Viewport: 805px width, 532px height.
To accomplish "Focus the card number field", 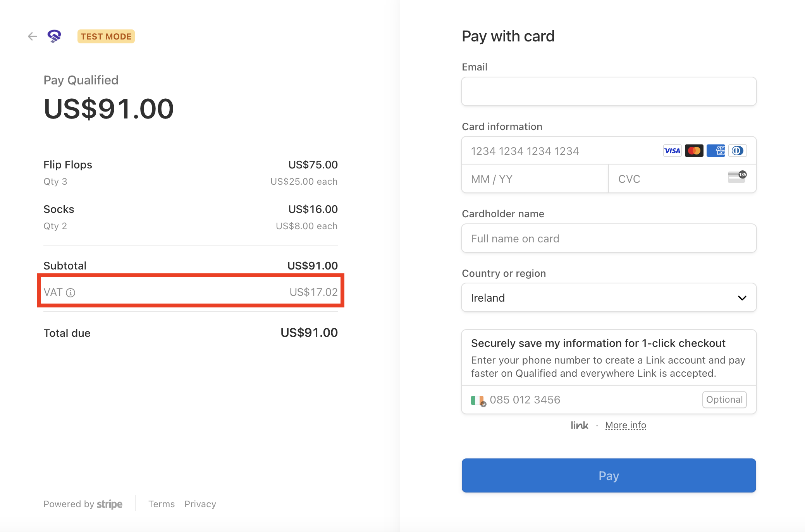I will (x=562, y=151).
